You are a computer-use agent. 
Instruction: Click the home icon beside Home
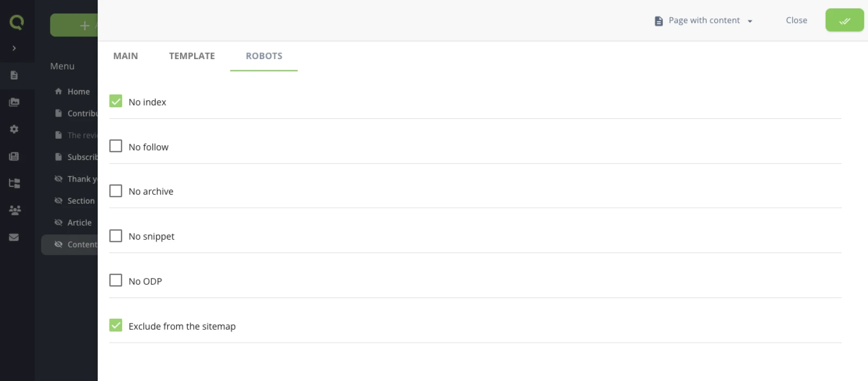coord(59,92)
